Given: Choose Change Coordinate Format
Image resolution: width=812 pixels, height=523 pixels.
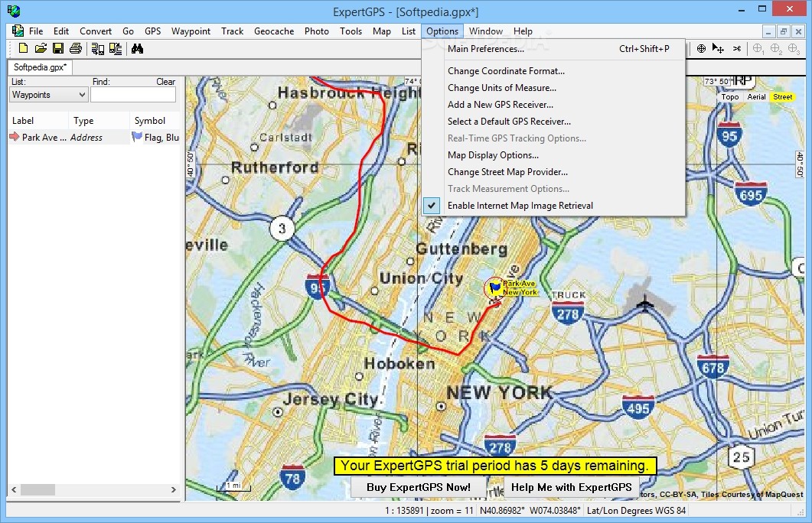Looking at the screenshot, I should (553, 71).
